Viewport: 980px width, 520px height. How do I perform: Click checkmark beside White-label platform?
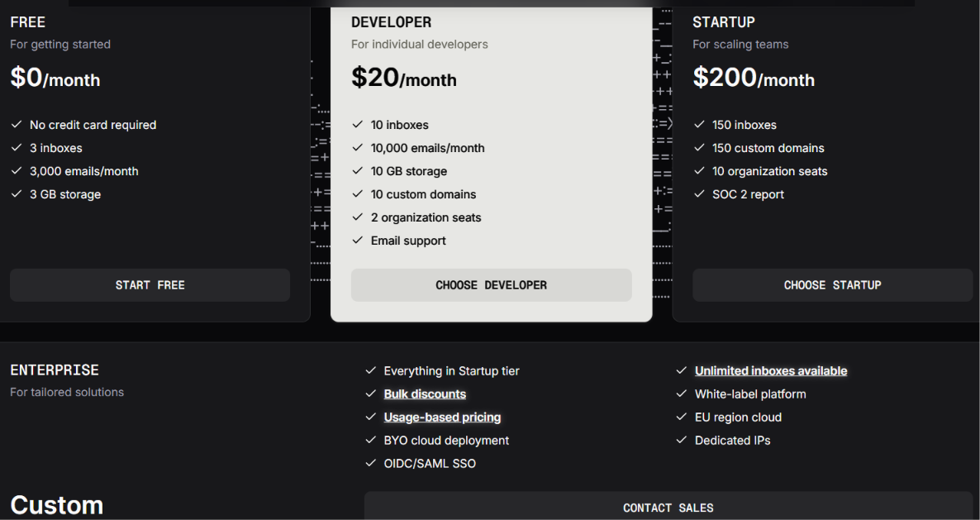point(682,394)
